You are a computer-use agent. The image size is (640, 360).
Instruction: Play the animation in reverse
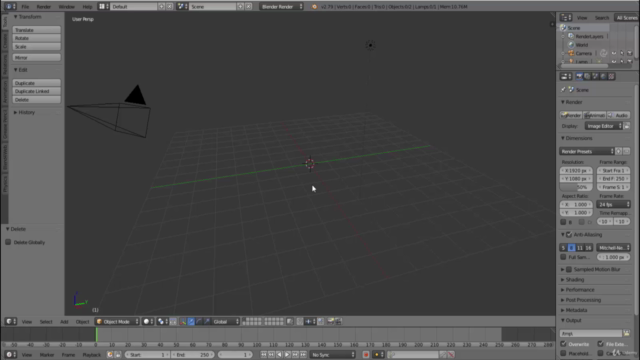tap(280, 355)
